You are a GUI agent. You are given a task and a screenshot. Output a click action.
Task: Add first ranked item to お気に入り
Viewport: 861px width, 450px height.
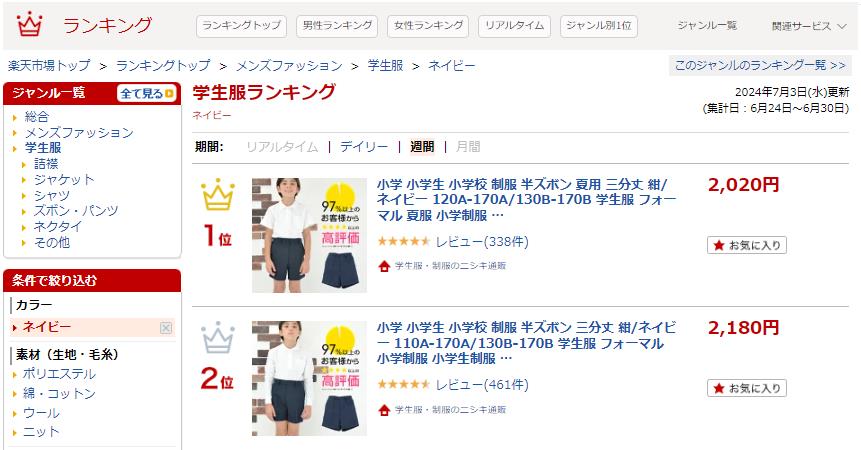pos(747,245)
